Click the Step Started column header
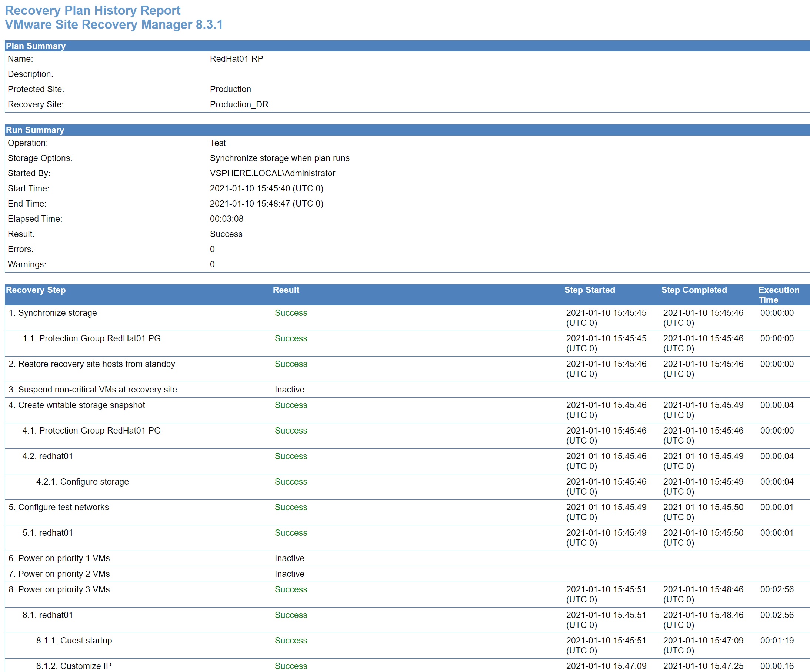 (589, 290)
